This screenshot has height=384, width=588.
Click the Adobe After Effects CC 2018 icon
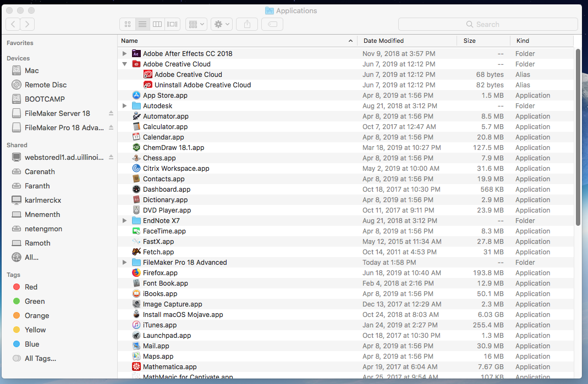tap(136, 54)
